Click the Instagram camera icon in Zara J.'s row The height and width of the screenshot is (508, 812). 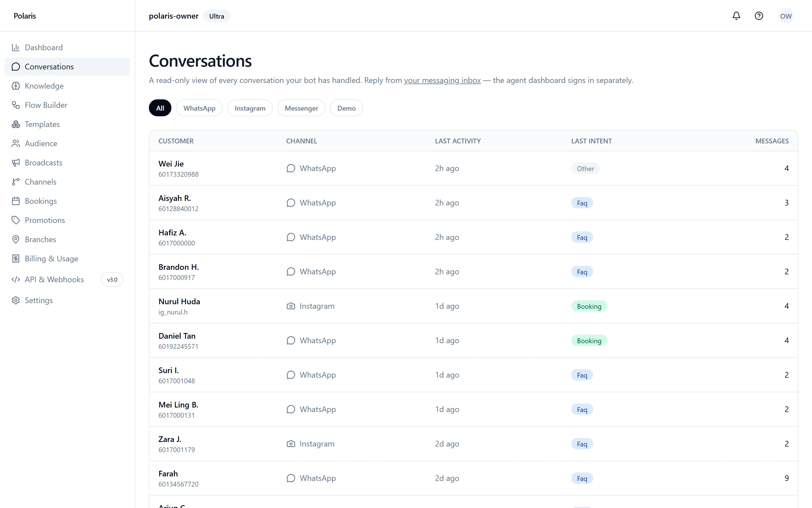pos(291,444)
